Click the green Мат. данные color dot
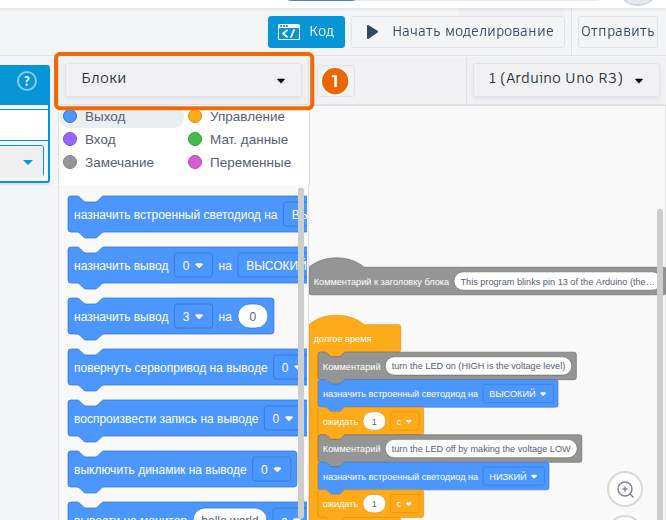666x520 pixels. pyautogui.click(x=195, y=139)
